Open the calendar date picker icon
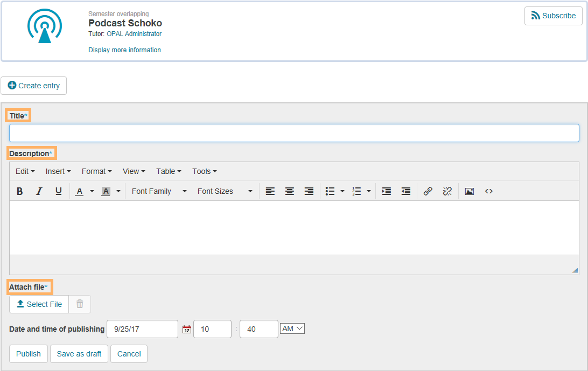 tap(187, 329)
